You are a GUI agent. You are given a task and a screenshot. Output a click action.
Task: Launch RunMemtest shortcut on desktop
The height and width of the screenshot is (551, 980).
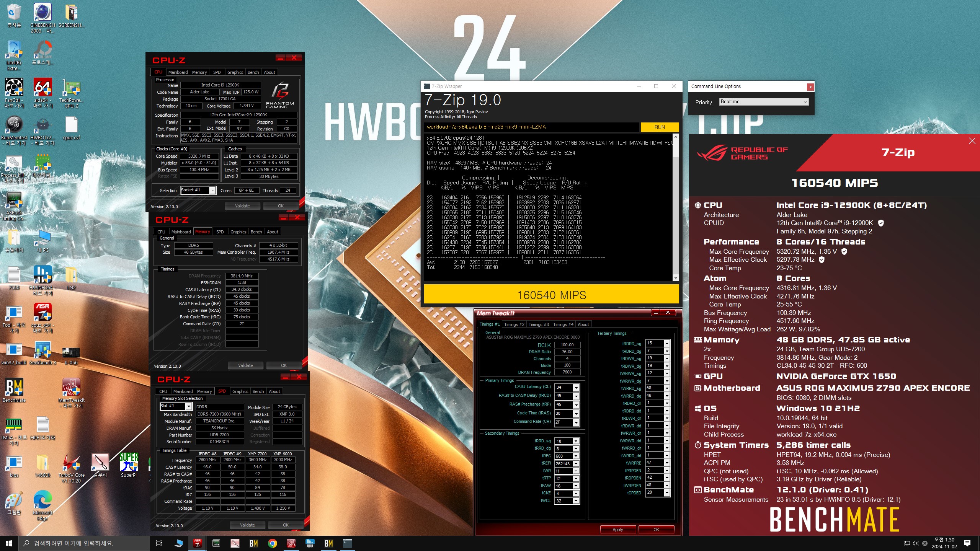pos(14,130)
